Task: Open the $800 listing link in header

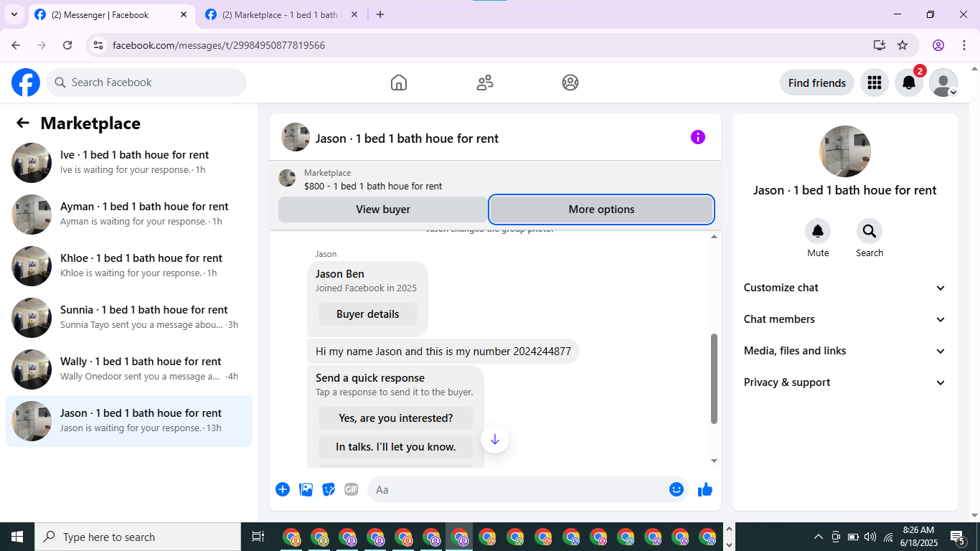Action: point(373,186)
